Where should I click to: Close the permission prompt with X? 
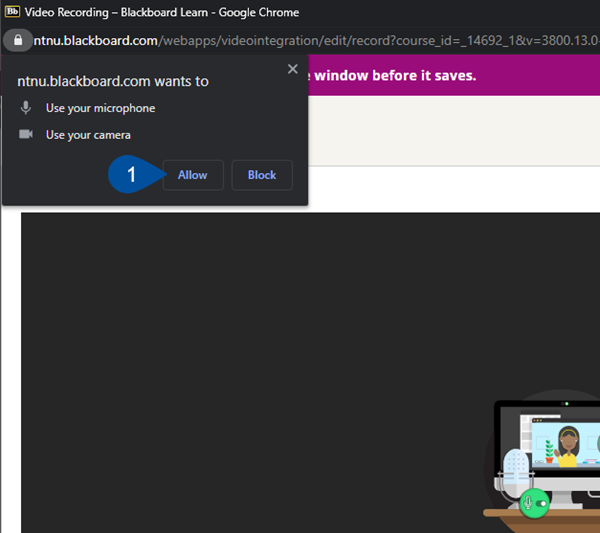(293, 69)
